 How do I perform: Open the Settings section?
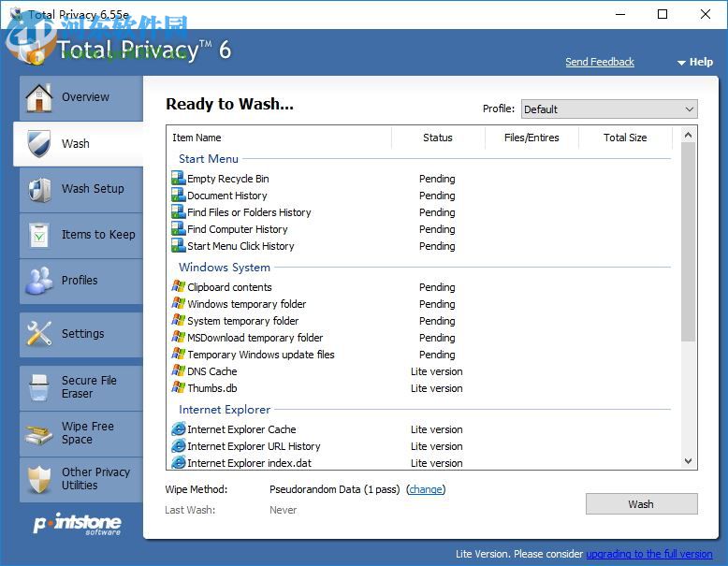pos(81,334)
